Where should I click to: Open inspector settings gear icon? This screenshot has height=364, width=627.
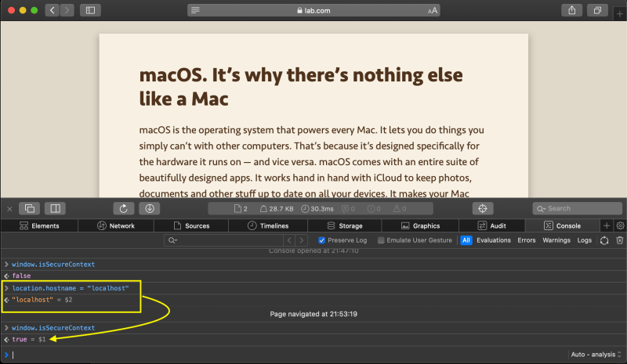pos(620,225)
